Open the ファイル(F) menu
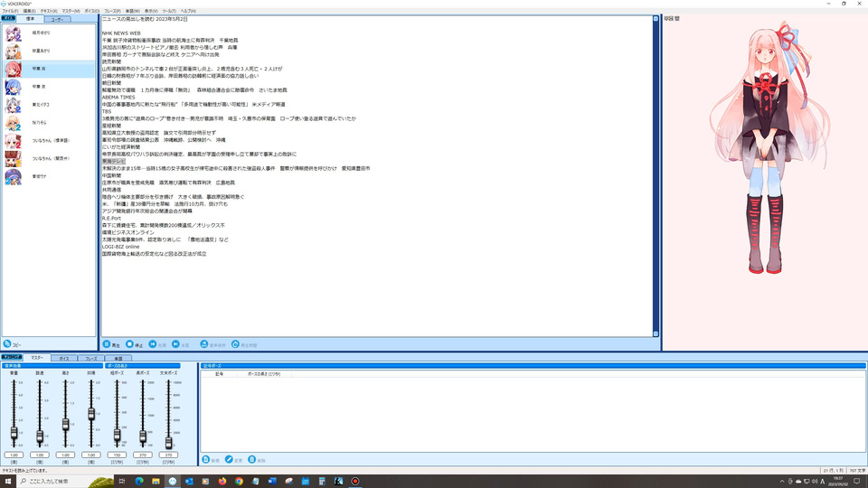This screenshot has height=488, width=868. [x=10, y=11]
